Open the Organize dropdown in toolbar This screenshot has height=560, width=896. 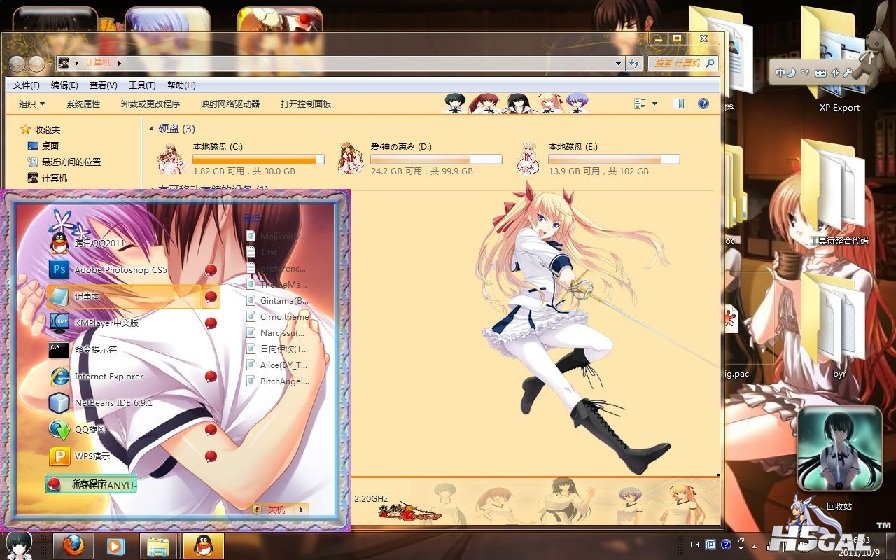pos(32,104)
